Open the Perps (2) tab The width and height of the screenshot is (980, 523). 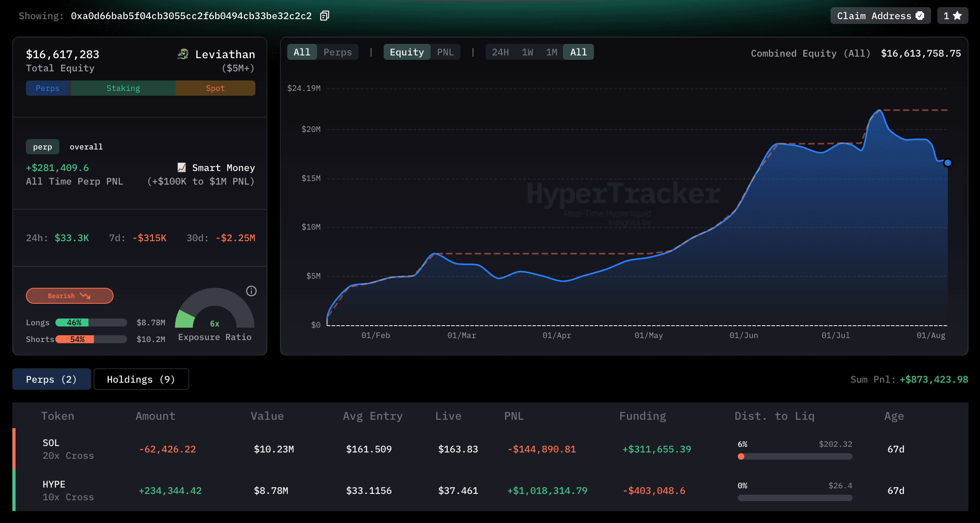pos(51,379)
